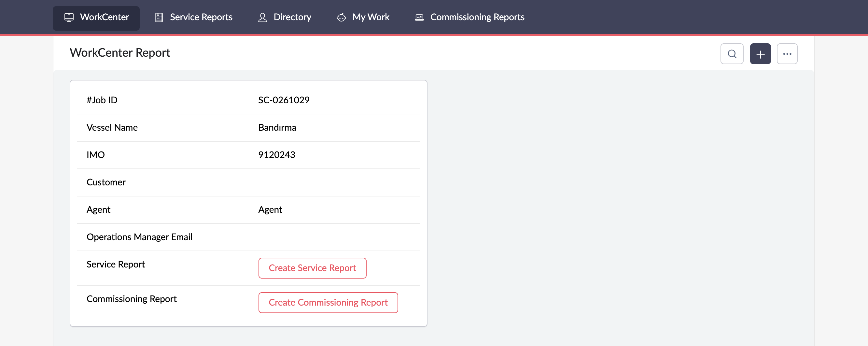This screenshot has width=868, height=346.
Task: Click the Directory person icon
Action: click(262, 17)
